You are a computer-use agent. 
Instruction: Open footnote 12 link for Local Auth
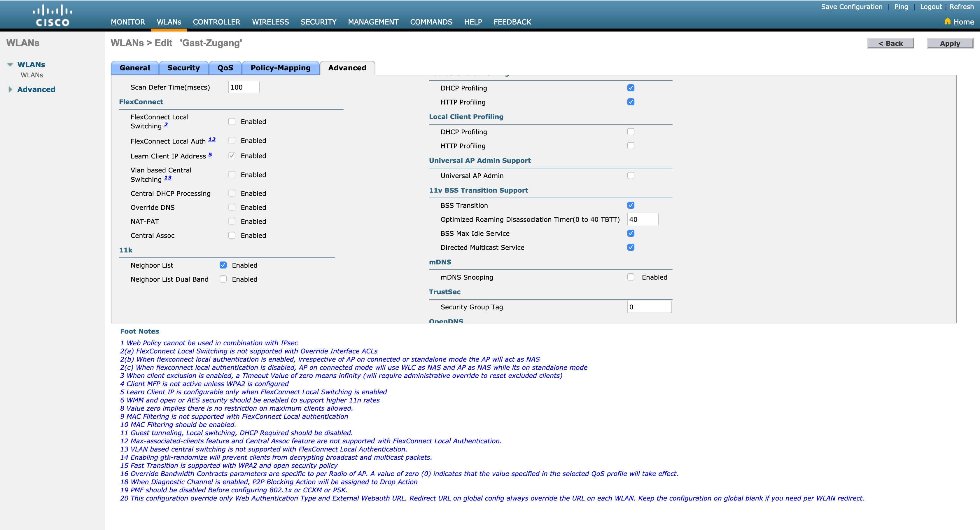212,140
